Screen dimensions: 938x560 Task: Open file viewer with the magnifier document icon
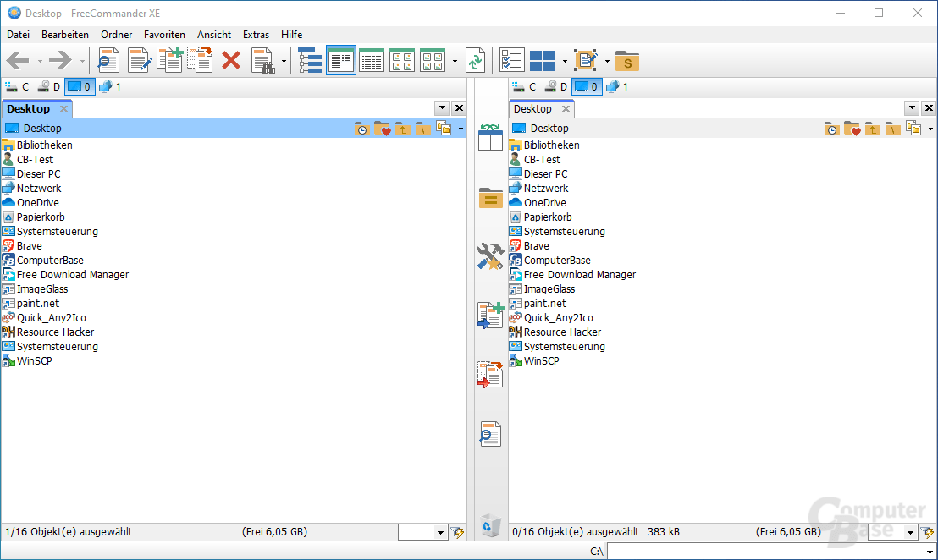click(x=108, y=61)
